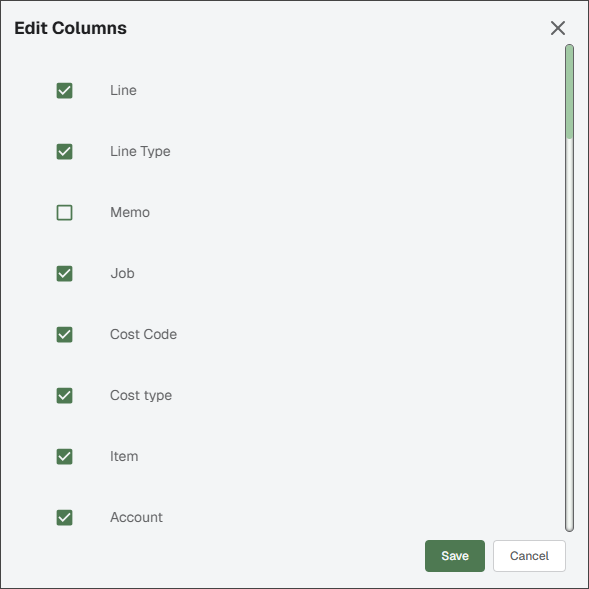
Task: Click the Job label text
Action: 122,273
